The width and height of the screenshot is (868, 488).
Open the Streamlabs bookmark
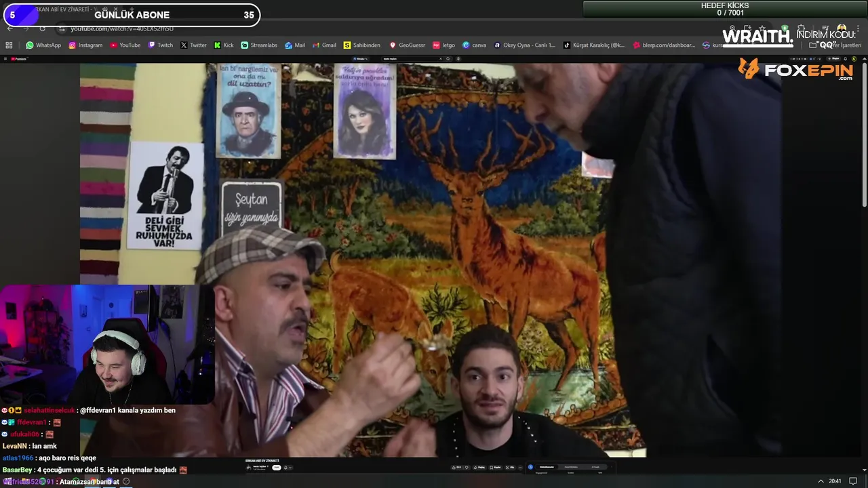258,45
